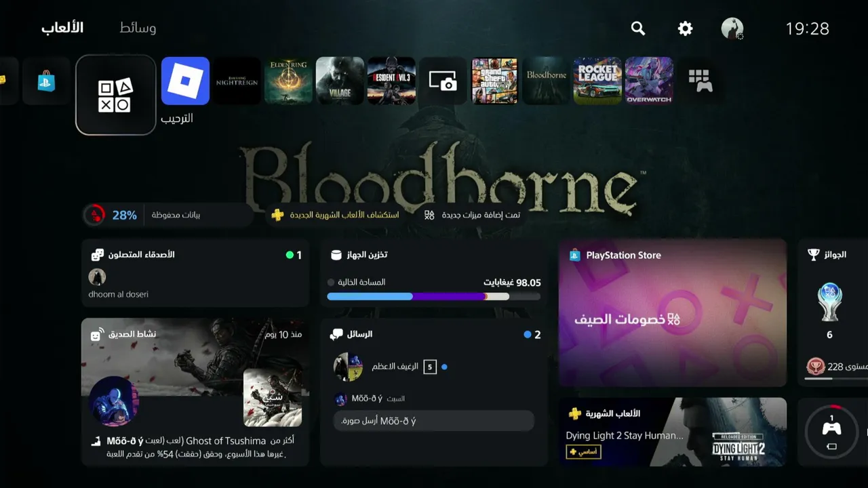Select the highlighted PlayStation shapes welcome tile

[x=116, y=95]
